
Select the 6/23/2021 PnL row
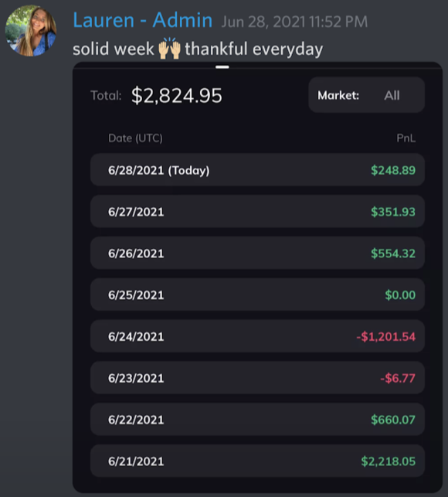257,378
